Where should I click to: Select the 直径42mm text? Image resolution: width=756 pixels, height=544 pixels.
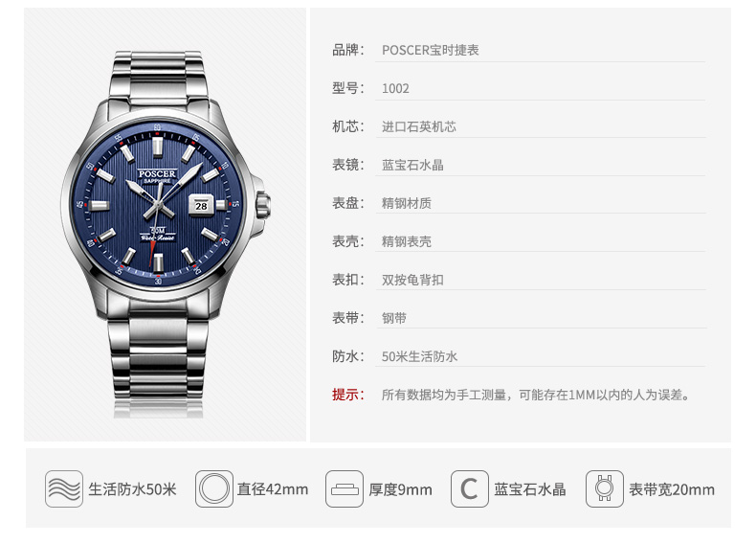(x=273, y=489)
